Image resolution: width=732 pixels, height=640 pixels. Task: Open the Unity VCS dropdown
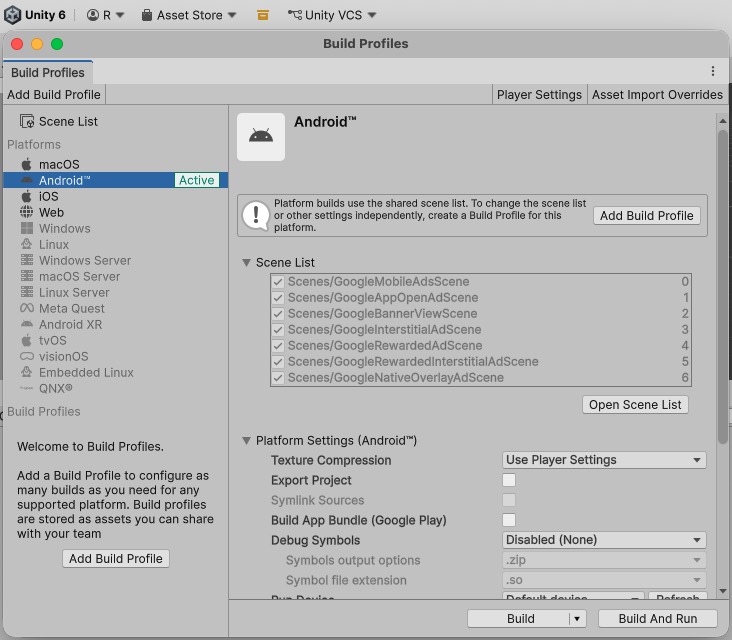[x=332, y=15]
